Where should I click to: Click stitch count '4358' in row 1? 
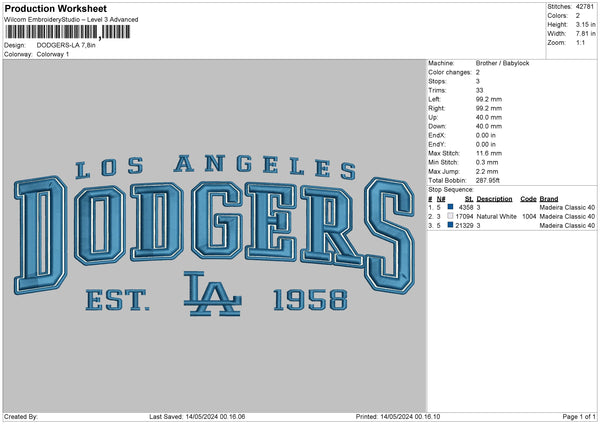point(466,207)
